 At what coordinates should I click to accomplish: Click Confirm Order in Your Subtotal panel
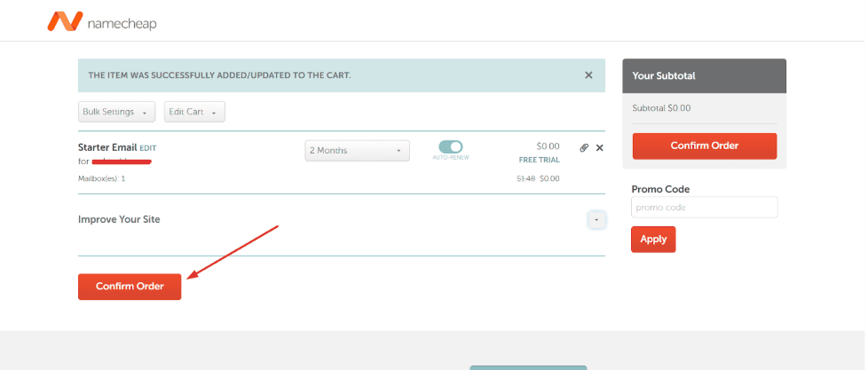705,146
